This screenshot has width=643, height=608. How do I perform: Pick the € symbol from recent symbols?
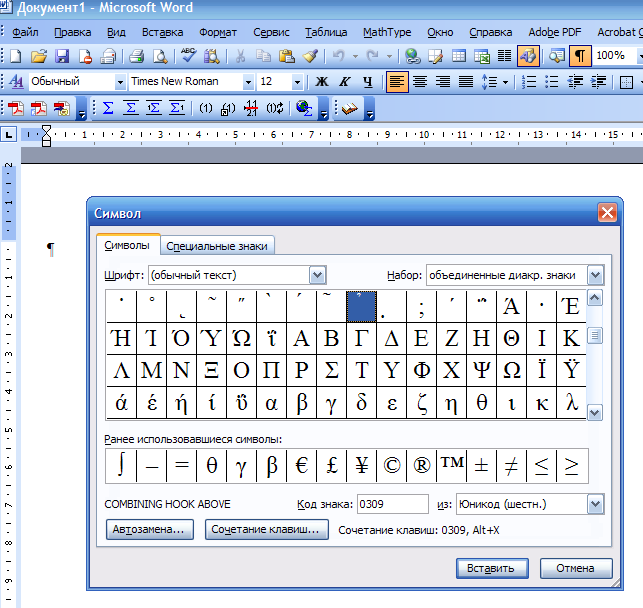click(301, 466)
